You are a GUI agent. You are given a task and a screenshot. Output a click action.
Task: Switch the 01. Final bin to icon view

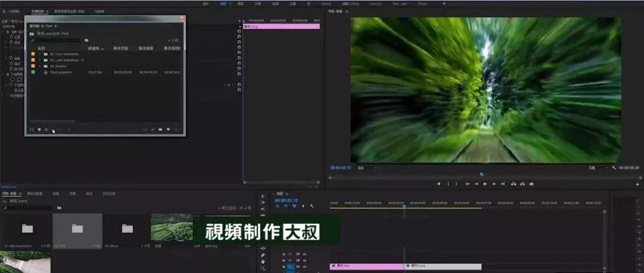39,130
